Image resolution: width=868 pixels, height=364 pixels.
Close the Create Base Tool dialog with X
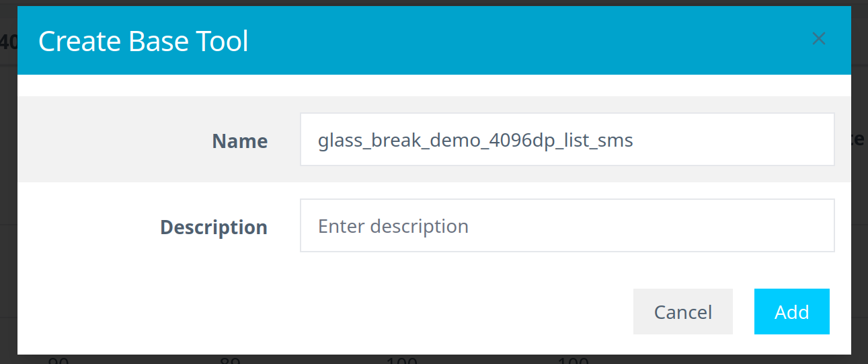[x=818, y=39]
